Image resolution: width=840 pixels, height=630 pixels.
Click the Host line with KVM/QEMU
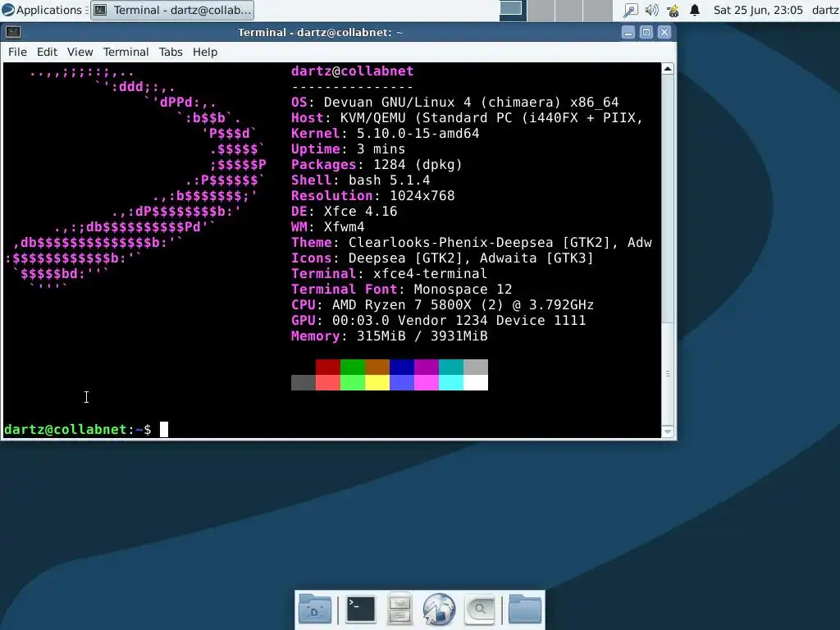coord(467,117)
